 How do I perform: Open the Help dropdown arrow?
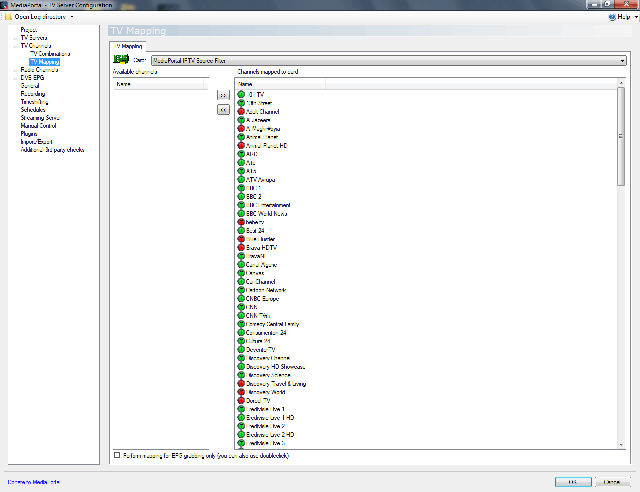click(636, 17)
